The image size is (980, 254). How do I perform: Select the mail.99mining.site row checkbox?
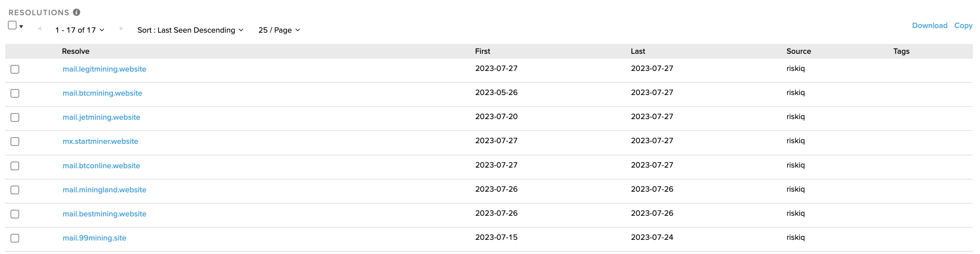click(x=15, y=238)
